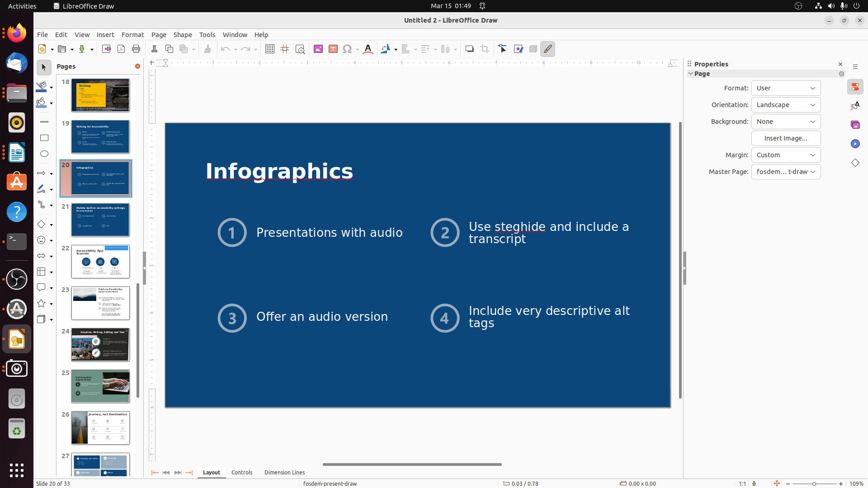Toggle Display Grid on
The height and width of the screenshot is (488, 868).
[269, 49]
